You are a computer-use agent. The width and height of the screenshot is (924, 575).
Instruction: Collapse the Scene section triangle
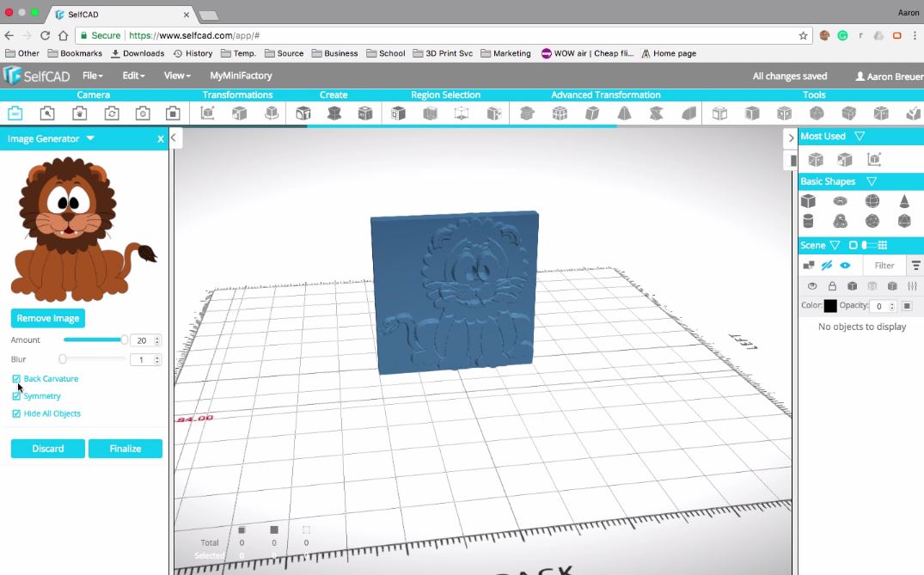click(835, 245)
